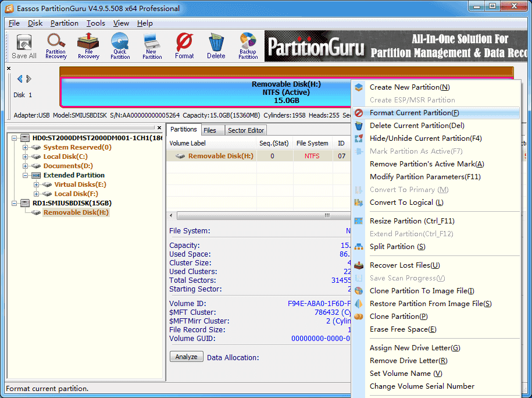Switch to the Sector Editor tab
532x398 pixels.
coord(245,130)
